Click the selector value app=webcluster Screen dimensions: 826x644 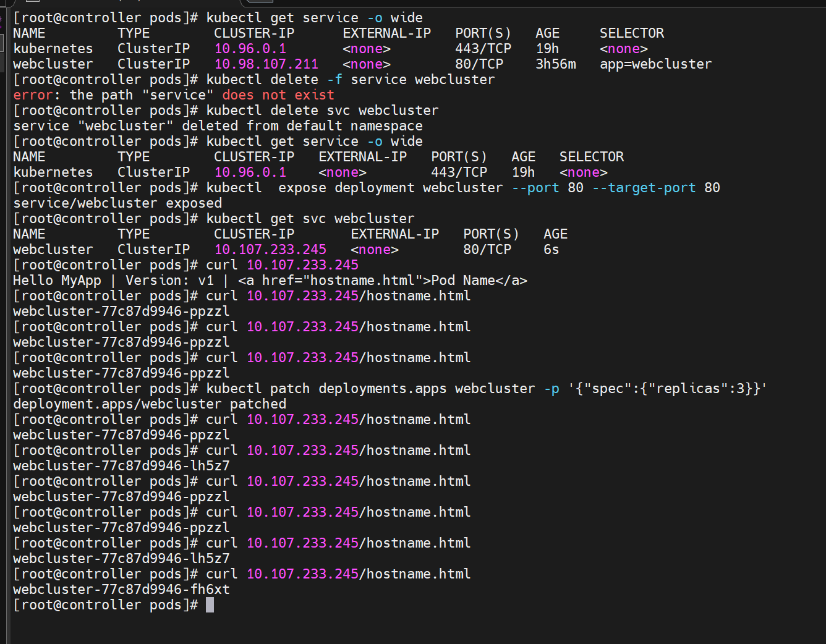pos(655,64)
